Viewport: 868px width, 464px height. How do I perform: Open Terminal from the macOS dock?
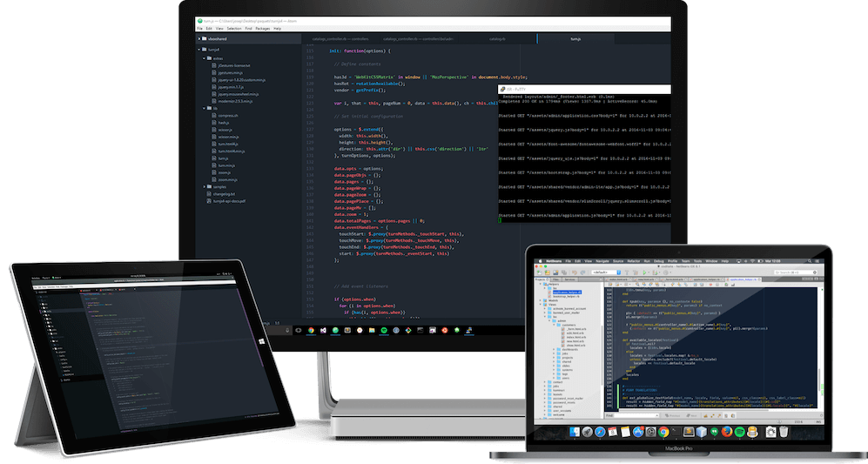click(676, 432)
